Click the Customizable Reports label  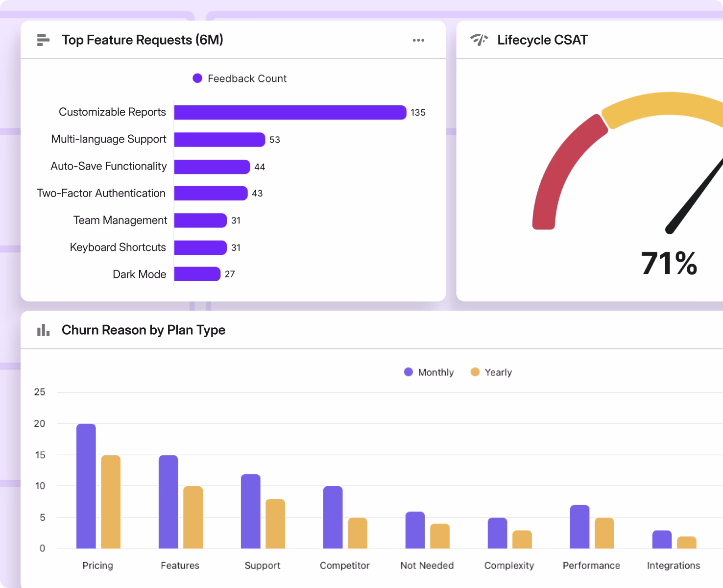(112, 112)
